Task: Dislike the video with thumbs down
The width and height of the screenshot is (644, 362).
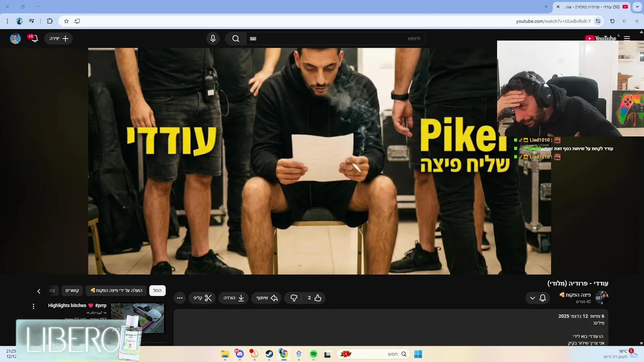Action: (294, 298)
